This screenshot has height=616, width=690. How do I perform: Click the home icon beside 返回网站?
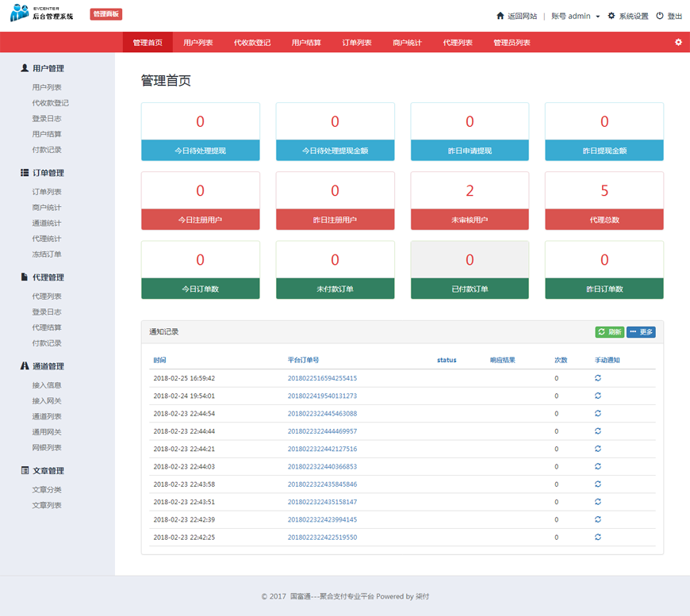click(x=500, y=16)
